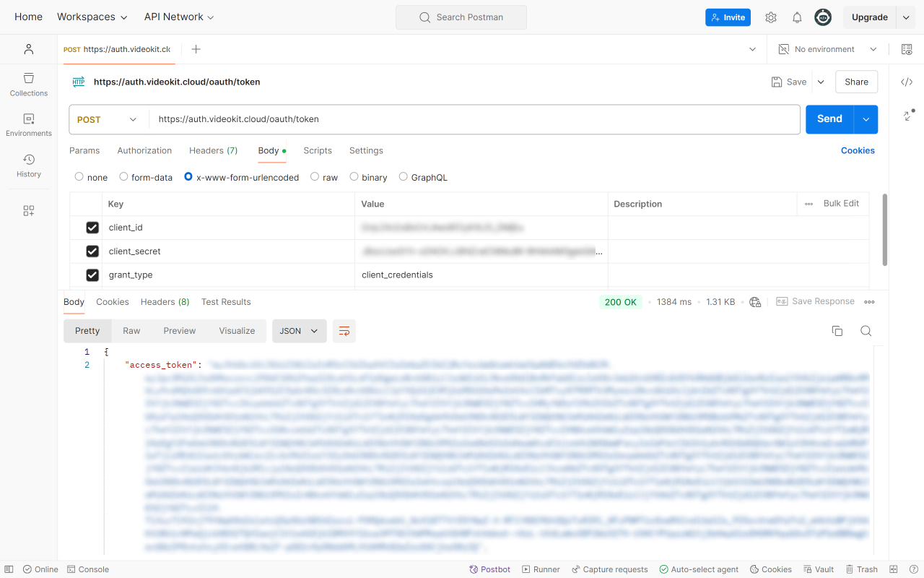Viewport: 924px width, 578px height.
Task: Switch to the Scripts tab
Action: pos(318,150)
